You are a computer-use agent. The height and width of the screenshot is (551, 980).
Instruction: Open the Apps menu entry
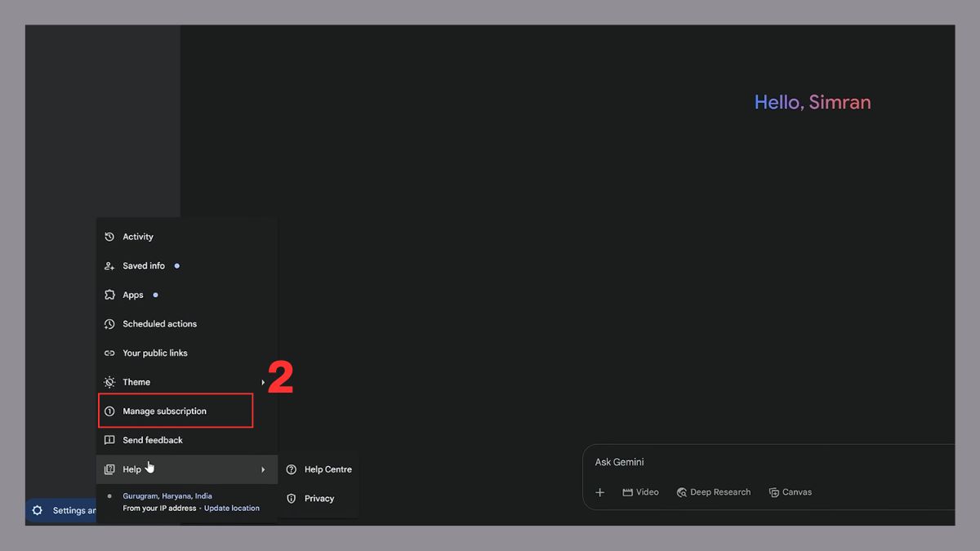tap(186, 295)
